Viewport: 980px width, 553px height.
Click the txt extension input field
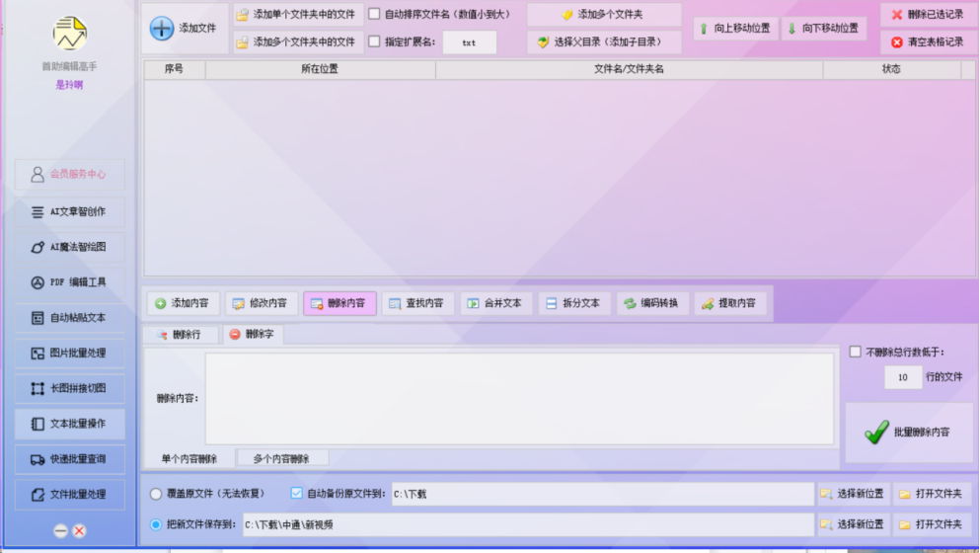[470, 42]
